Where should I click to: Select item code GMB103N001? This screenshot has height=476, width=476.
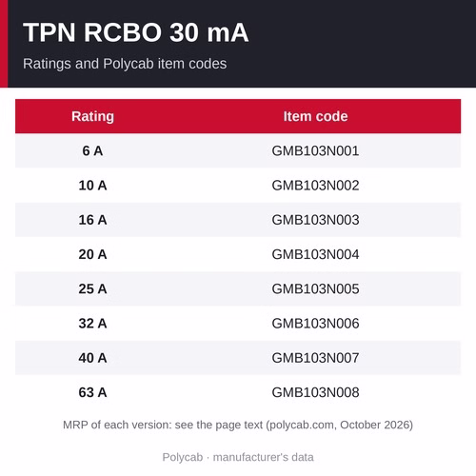tap(315, 150)
